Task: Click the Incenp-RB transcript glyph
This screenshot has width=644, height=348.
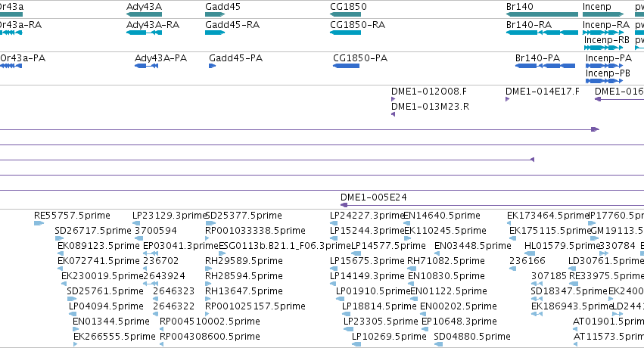Action: (604, 48)
